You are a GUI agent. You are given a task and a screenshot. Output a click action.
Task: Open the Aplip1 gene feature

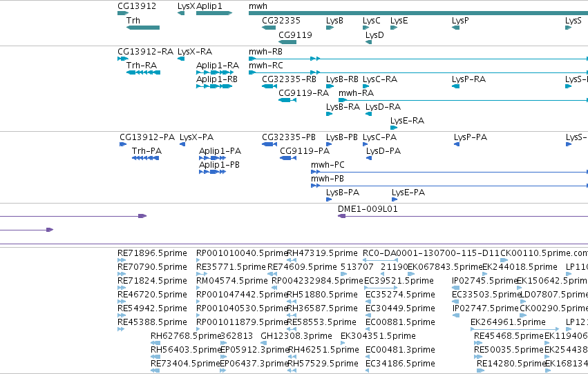tap(214, 13)
